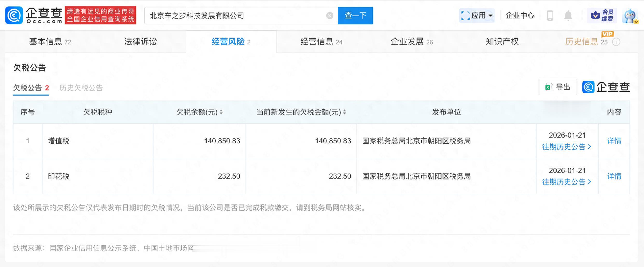The height and width of the screenshot is (267, 644).
Task: Expand 往期历史公告 for the 印花税 row
Action: point(567,182)
